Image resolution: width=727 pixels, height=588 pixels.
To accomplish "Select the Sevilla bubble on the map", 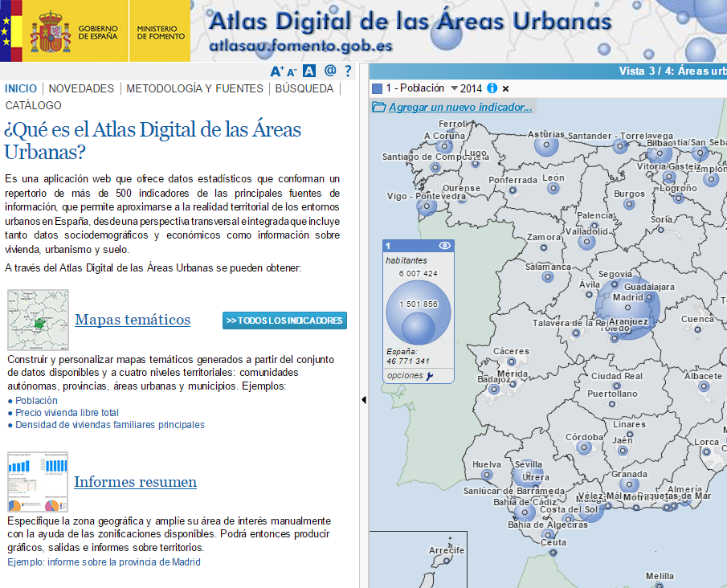I will [528, 476].
